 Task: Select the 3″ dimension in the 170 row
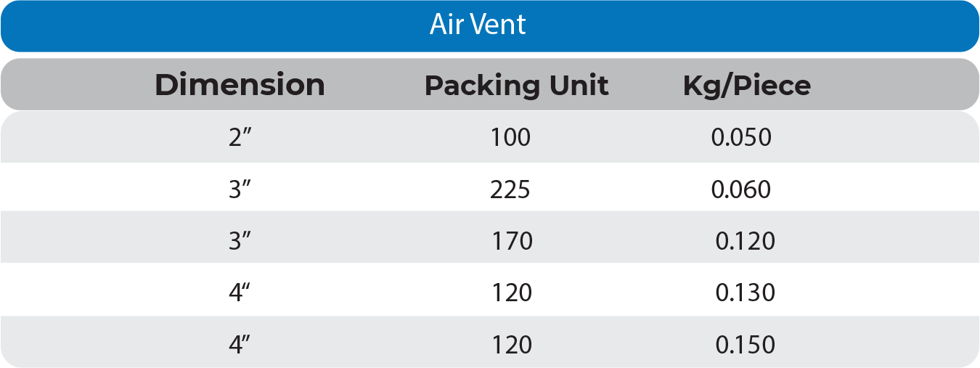[x=240, y=241]
